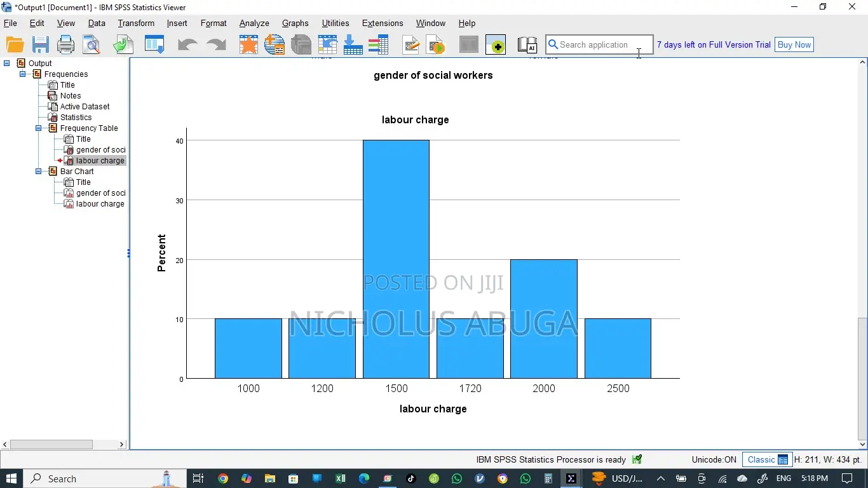The width and height of the screenshot is (868, 488).
Task: Click the blue download-arrow table icon
Action: point(353,44)
